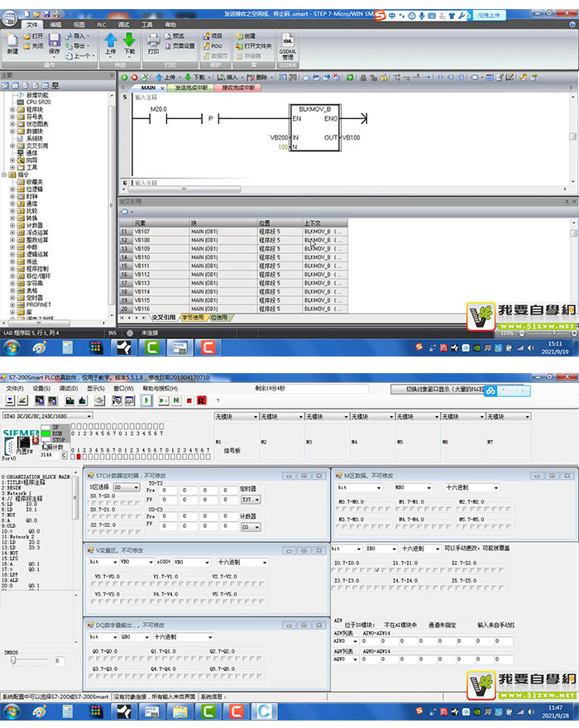
Task: Click the 保存 (Save) floppy disk icon
Action: [55, 40]
